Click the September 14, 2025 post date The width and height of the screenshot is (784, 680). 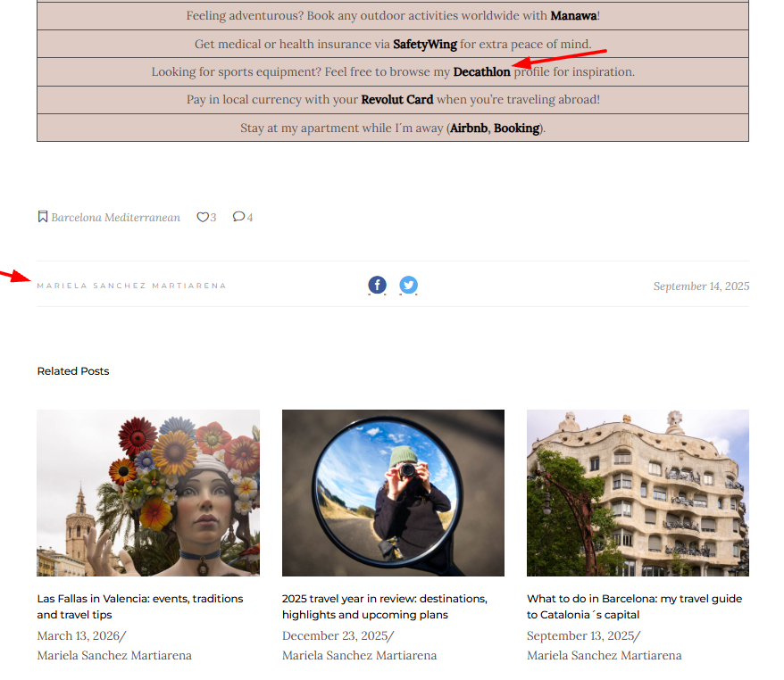click(701, 286)
